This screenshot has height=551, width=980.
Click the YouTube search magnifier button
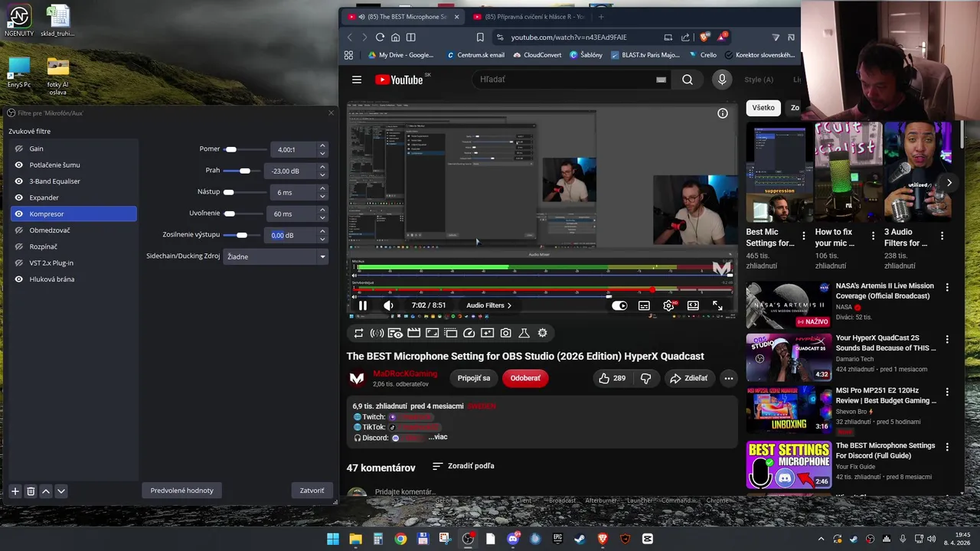click(688, 80)
